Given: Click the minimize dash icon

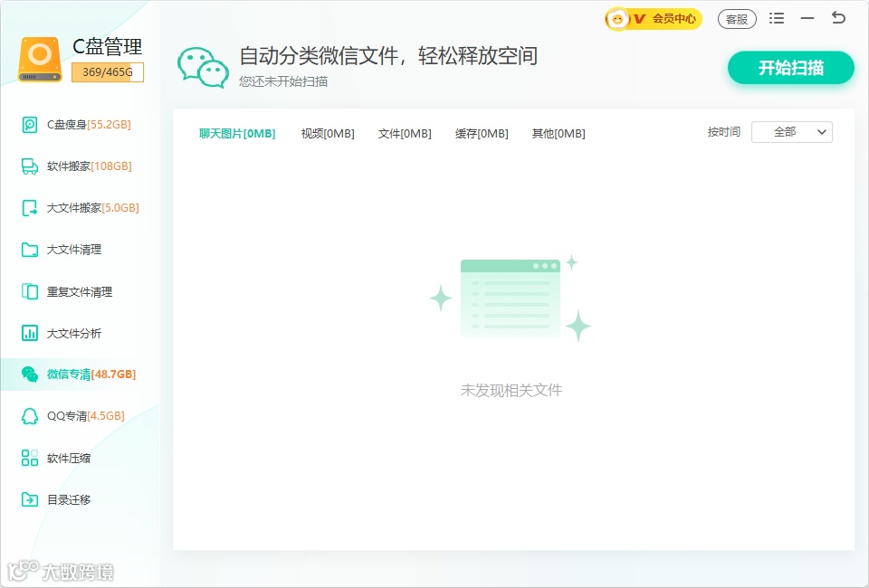Looking at the screenshot, I should tap(807, 18).
